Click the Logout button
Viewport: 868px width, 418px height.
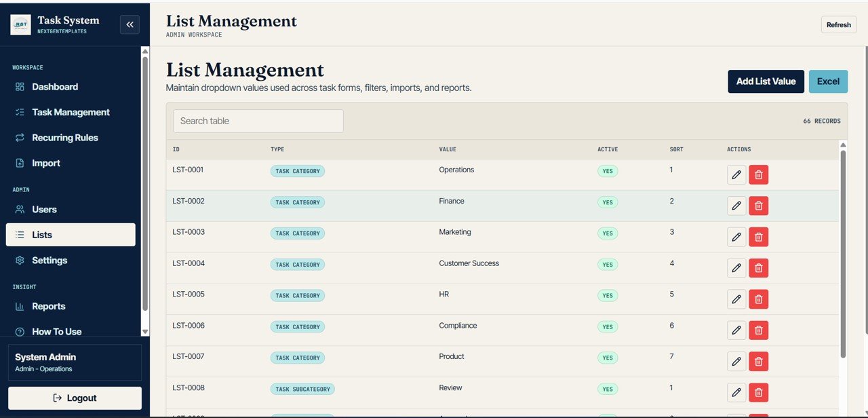click(75, 398)
